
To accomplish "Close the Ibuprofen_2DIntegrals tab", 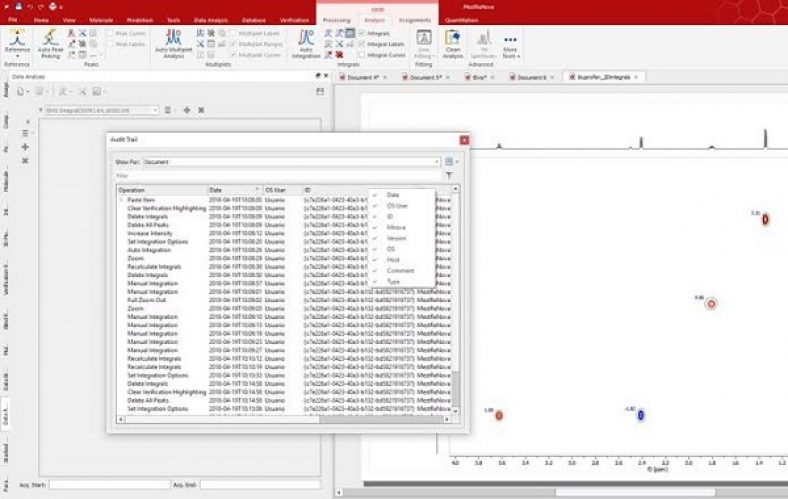I will pyautogui.click(x=636, y=77).
